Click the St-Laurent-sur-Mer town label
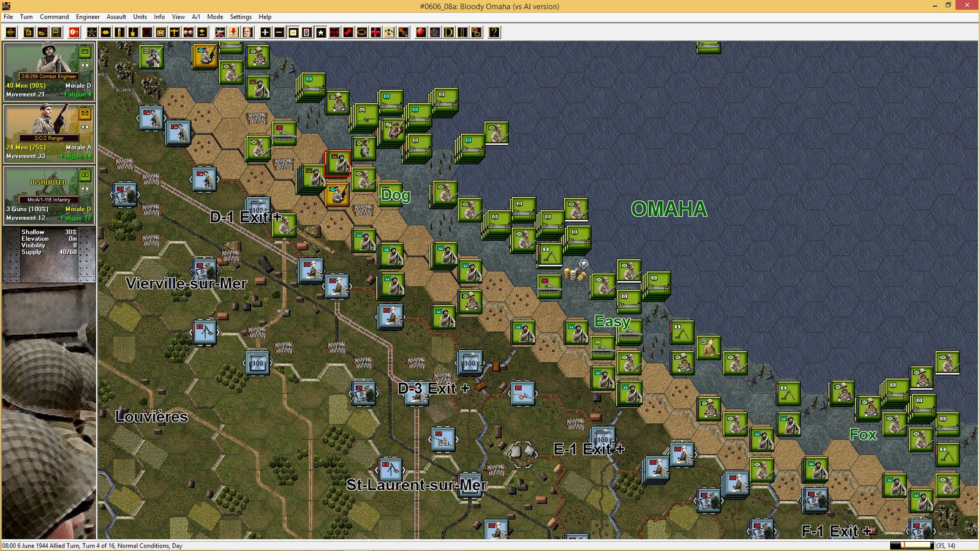This screenshot has height=551, width=980. pos(417,485)
